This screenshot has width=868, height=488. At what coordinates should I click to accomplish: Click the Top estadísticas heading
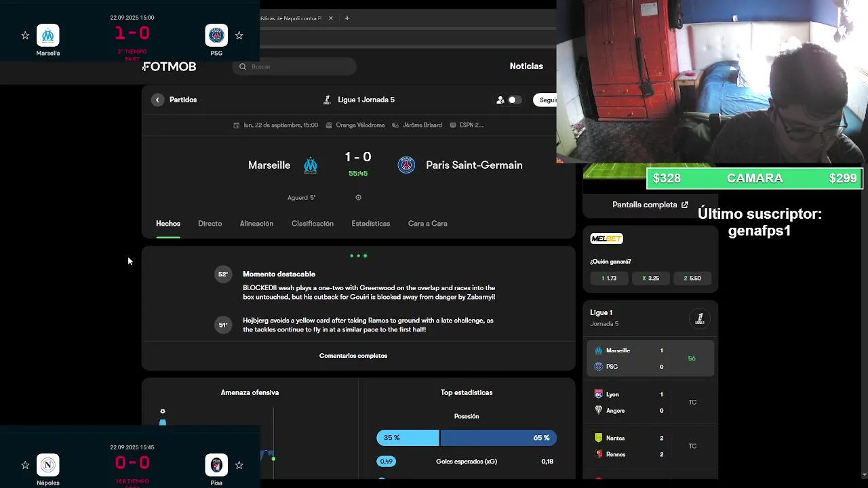pyautogui.click(x=467, y=392)
